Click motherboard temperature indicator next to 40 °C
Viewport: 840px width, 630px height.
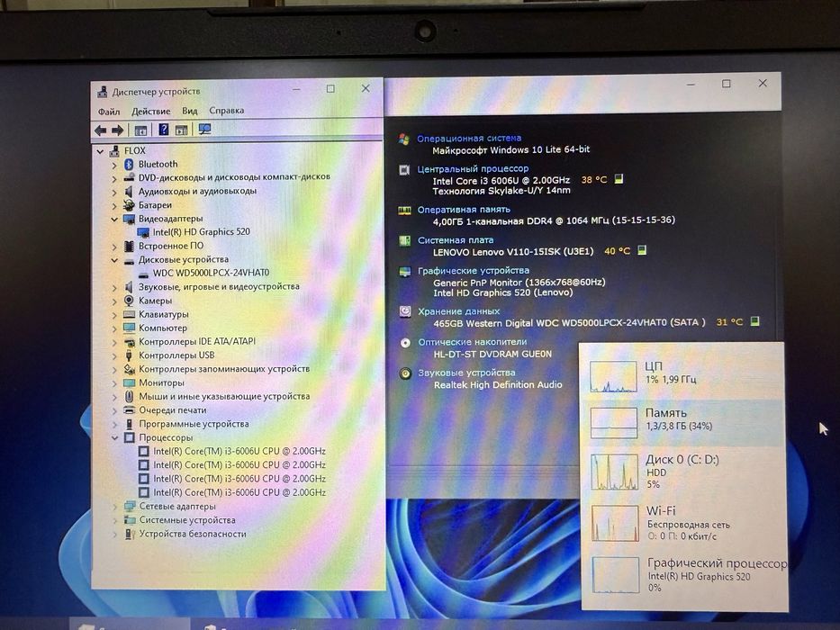click(x=642, y=250)
